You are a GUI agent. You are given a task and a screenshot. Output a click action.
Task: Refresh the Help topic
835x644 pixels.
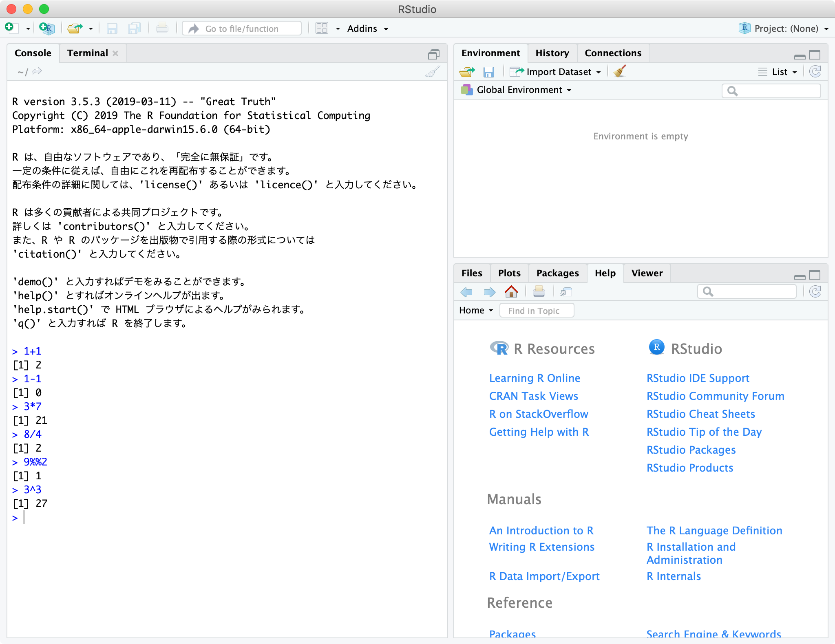point(815,291)
